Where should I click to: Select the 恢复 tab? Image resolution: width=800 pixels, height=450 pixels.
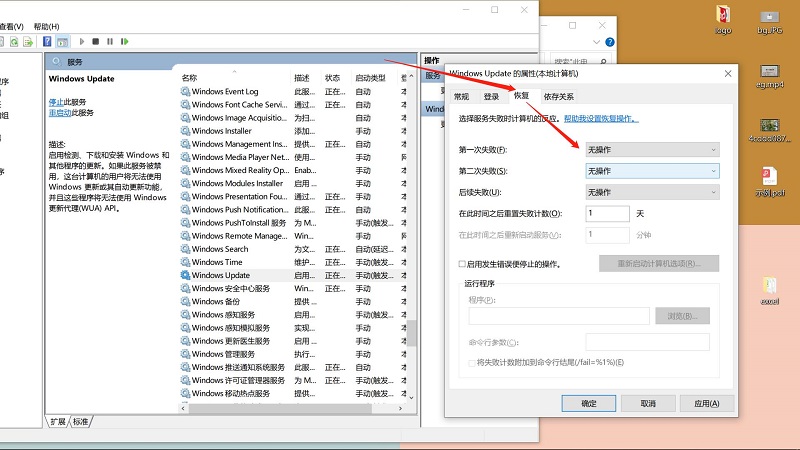pyautogui.click(x=521, y=95)
